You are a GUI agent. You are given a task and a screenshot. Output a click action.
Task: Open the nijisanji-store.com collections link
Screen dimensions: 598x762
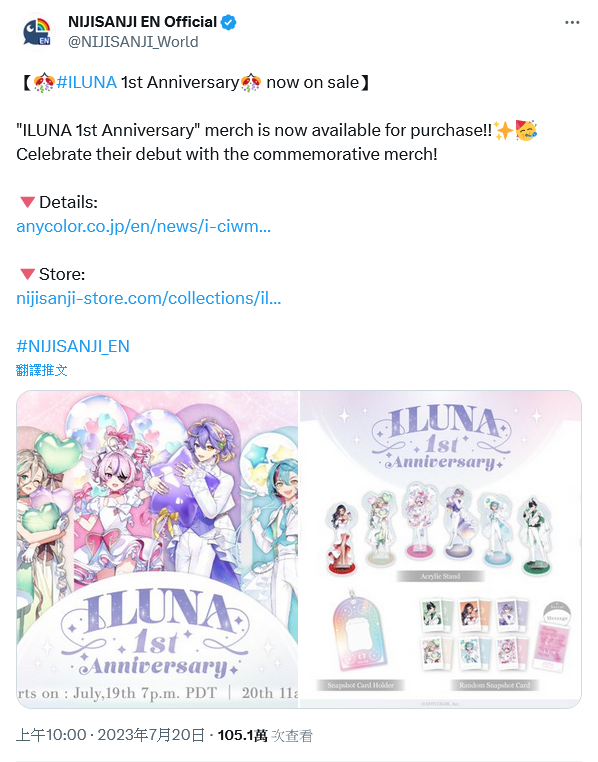pos(148,298)
